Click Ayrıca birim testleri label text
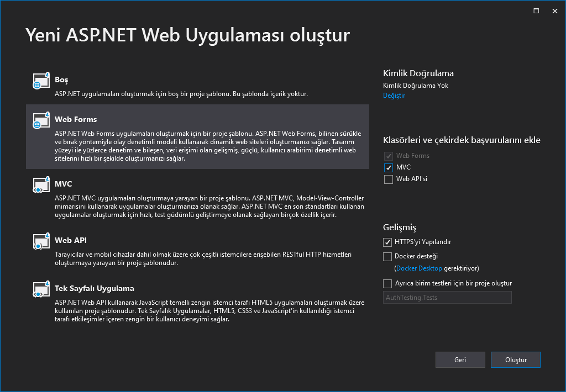This screenshot has height=392, width=566. (453, 283)
